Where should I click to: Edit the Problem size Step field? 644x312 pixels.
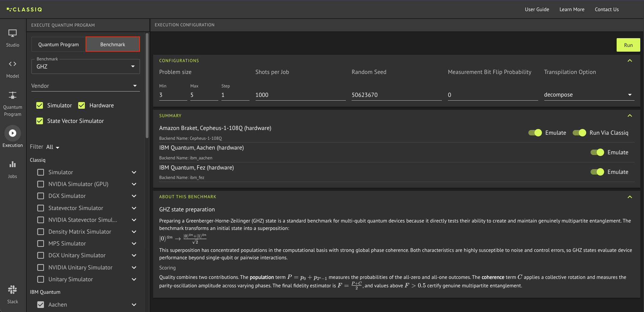pos(235,95)
